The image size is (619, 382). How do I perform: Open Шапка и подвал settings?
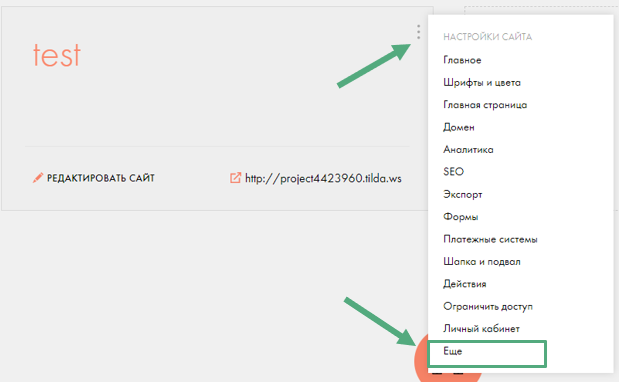482,262
